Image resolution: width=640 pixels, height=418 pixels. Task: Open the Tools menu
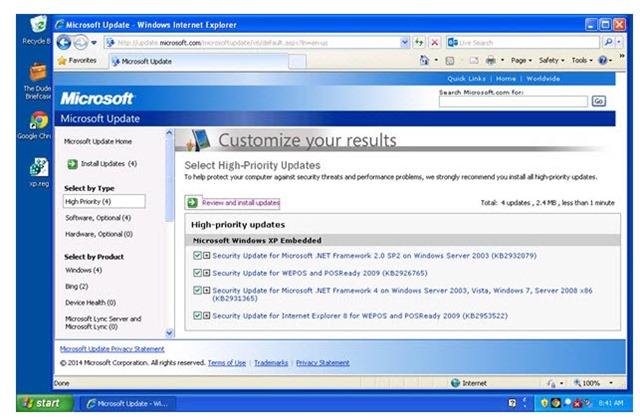(x=582, y=60)
